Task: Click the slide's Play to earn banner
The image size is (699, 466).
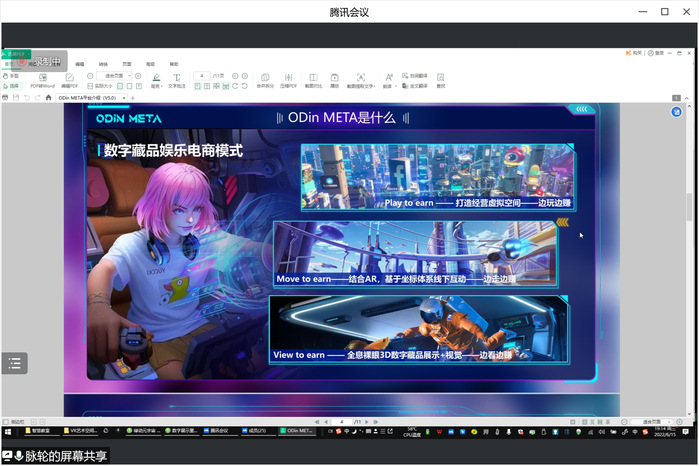Action: [438, 177]
